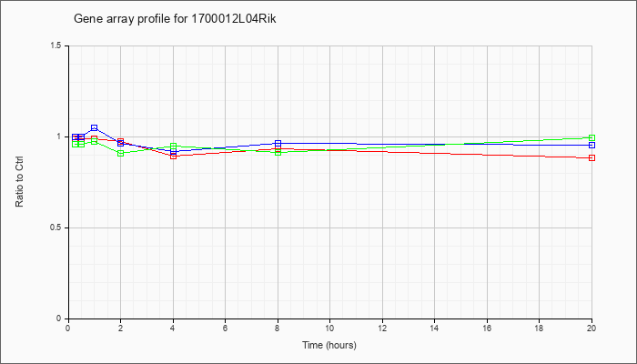Image resolution: width=637 pixels, height=364 pixels.
Task: Click the 18 tick label on x-axis
Action: (540, 328)
